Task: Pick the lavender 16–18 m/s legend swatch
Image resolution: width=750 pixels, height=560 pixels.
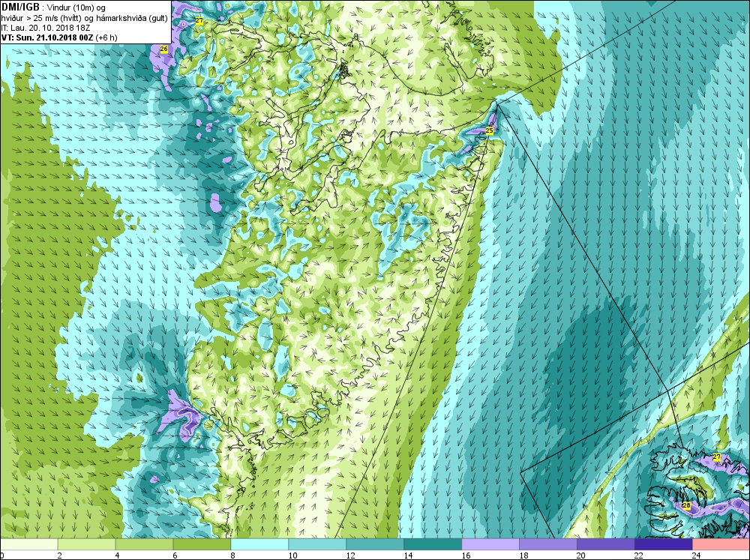Action: 490,545
